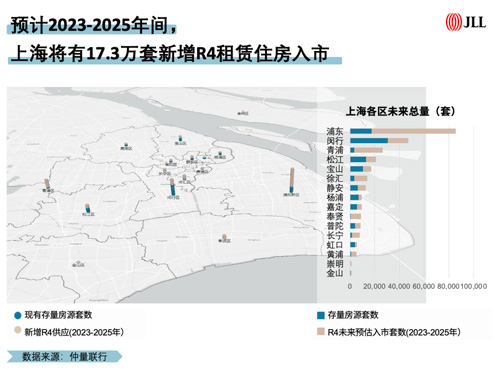The image size is (500, 375).
Task: Click the 100,000 axis label
Action: click(474, 286)
